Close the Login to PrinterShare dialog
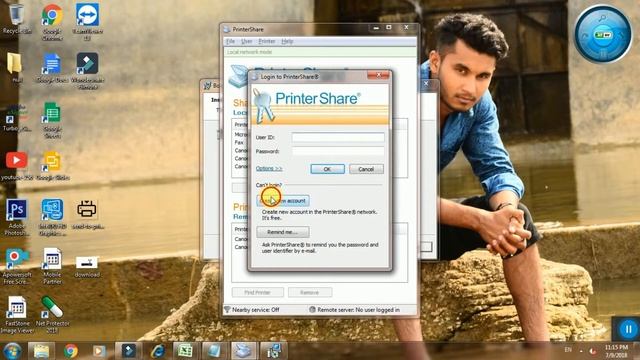This screenshot has height=360, width=640. (x=378, y=75)
